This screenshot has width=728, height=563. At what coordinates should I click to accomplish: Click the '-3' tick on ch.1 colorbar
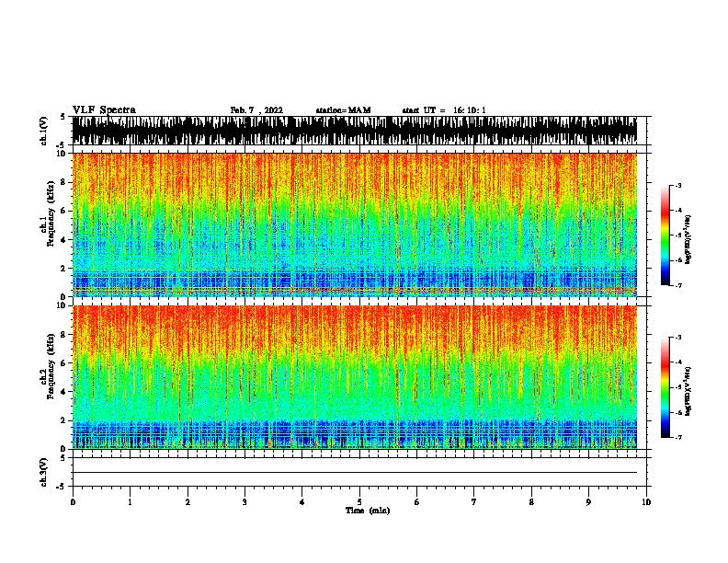[677, 186]
